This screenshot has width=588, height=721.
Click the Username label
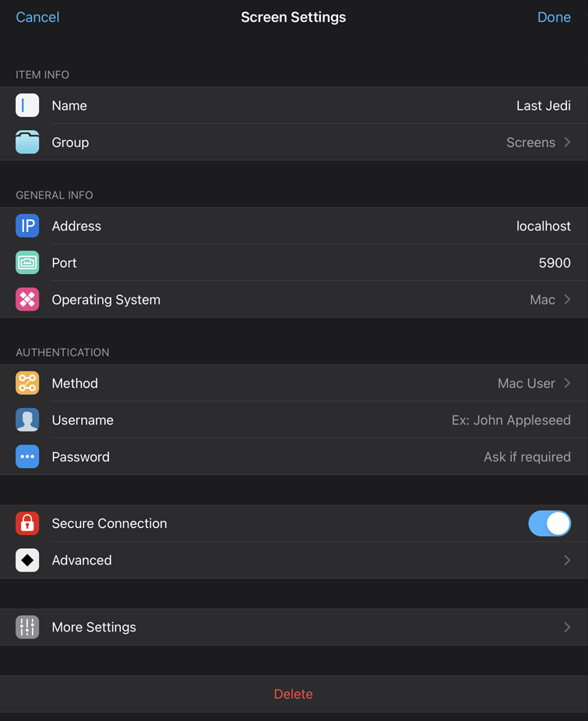[83, 420]
